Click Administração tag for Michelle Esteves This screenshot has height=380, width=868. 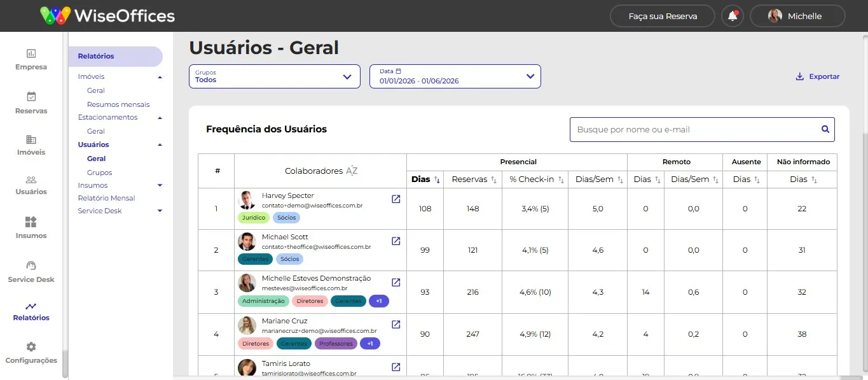pos(263,301)
